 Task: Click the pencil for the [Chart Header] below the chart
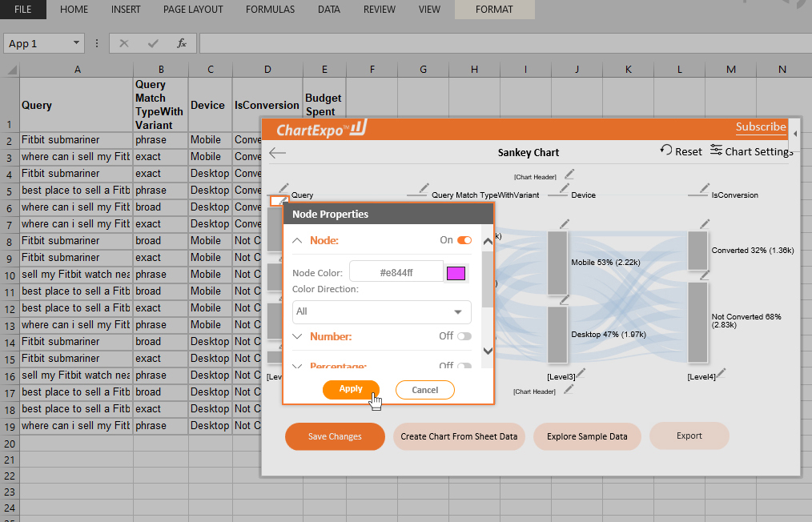click(x=569, y=388)
